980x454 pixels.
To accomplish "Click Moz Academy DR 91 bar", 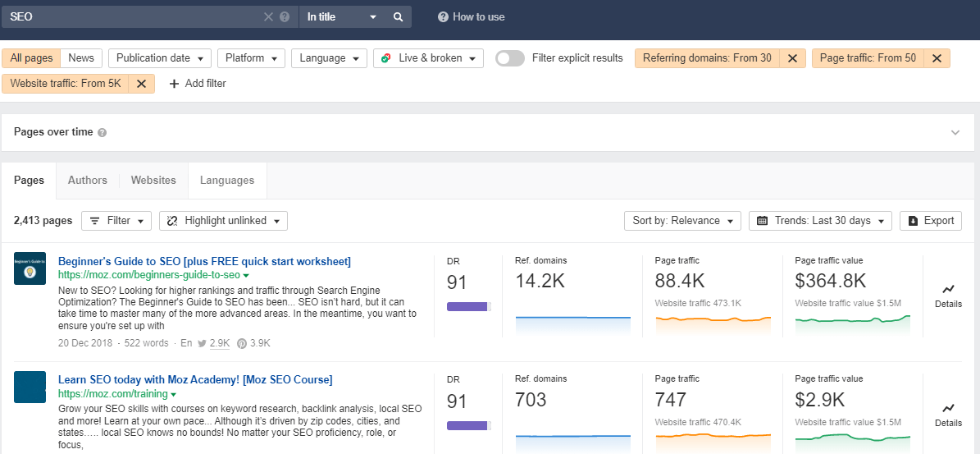I will pyautogui.click(x=469, y=425).
